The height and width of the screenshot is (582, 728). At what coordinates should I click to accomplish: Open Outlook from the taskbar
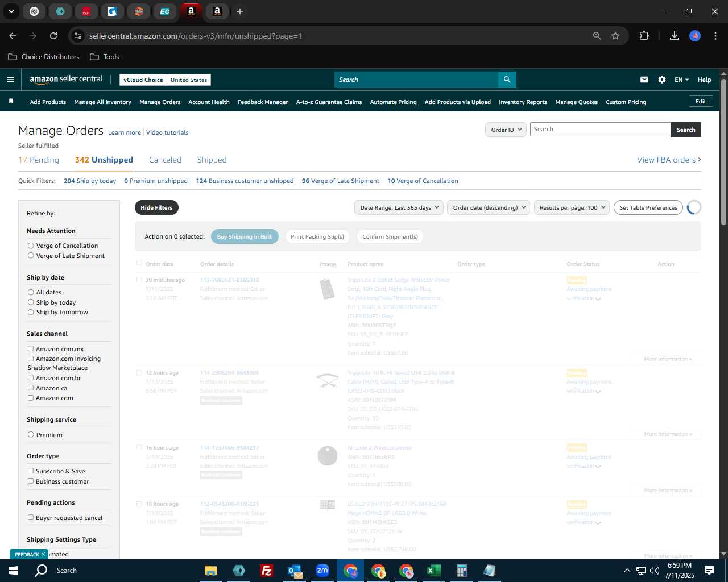295,571
